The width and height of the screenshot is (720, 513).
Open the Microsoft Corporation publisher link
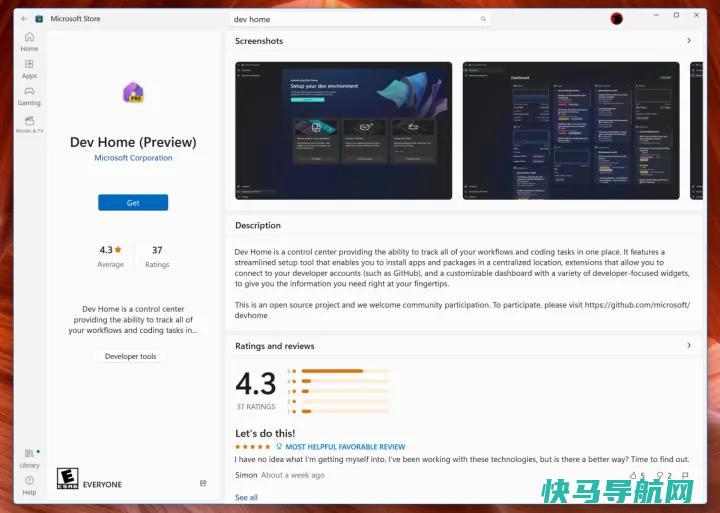(x=133, y=158)
